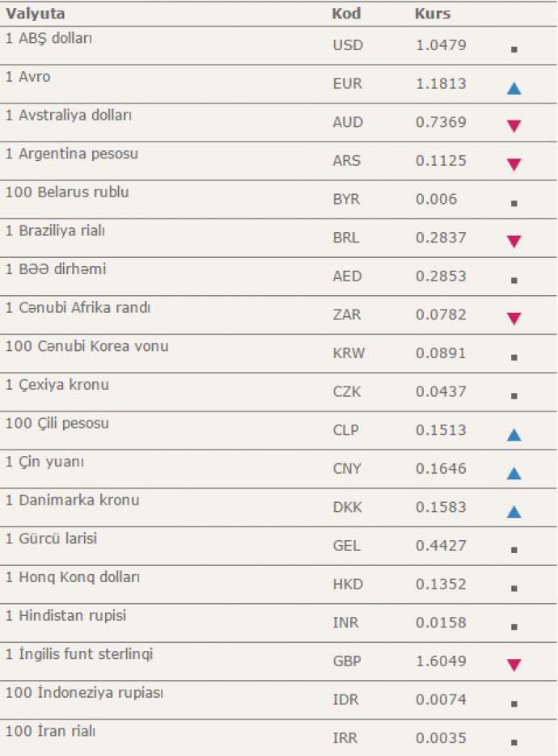Viewport: 558px width, 756px height.
Task: Open the 1 ABŞ dolları row
Action: tap(278, 46)
